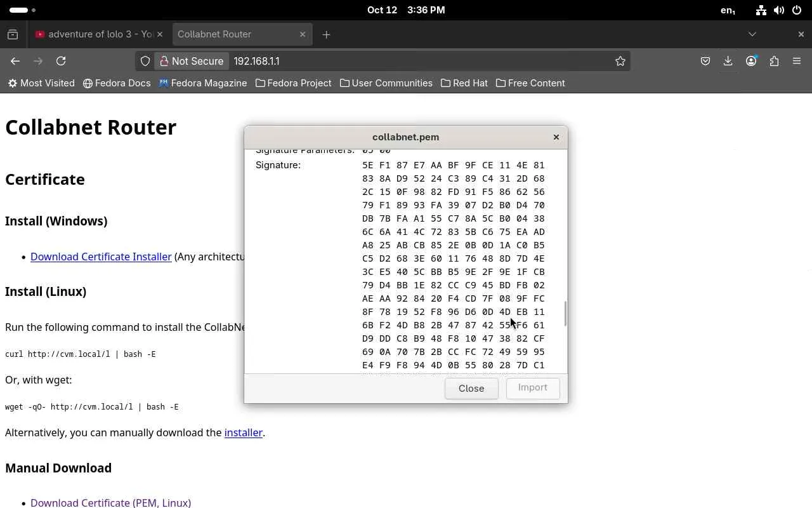812x508 pixels.
Task: Open the GNOME Activities overview indicator
Action: (x=22, y=10)
